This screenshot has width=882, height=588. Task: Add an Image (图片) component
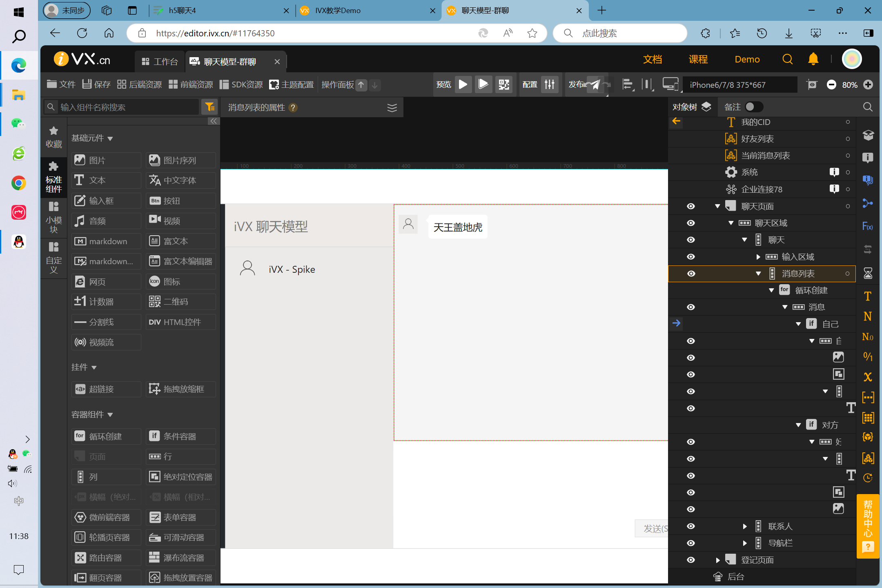[x=106, y=160]
